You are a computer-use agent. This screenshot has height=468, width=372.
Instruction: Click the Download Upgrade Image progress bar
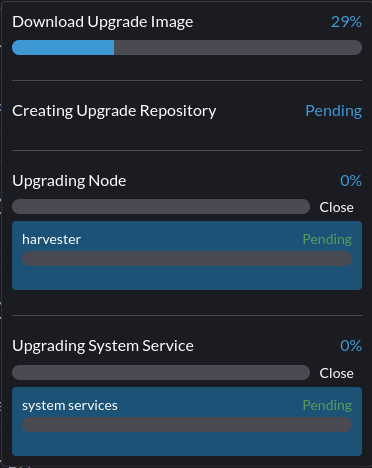(187, 47)
